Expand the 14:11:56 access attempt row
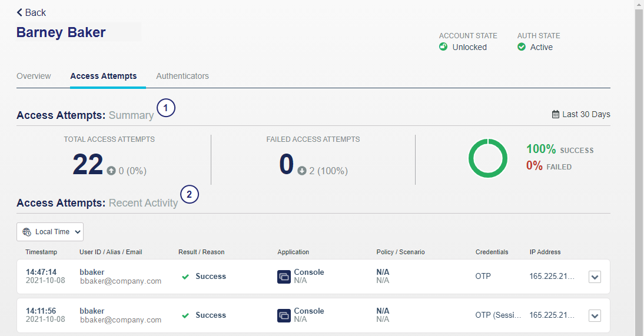Viewport: 644px width, 336px height. [x=595, y=316]
